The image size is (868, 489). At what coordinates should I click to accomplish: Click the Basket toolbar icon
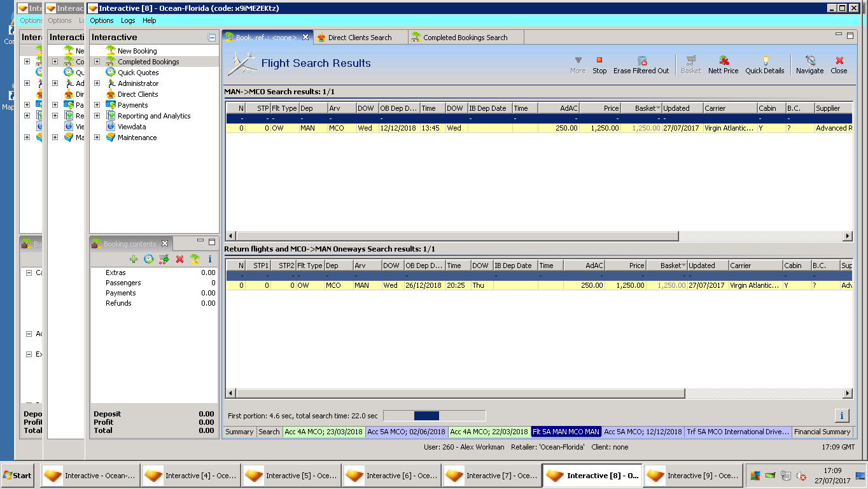click(x=691, y=60)
